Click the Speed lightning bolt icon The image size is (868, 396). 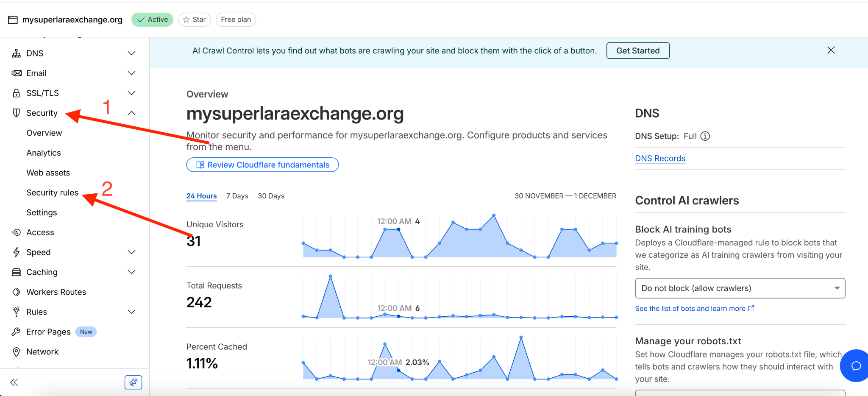(16, 252)
